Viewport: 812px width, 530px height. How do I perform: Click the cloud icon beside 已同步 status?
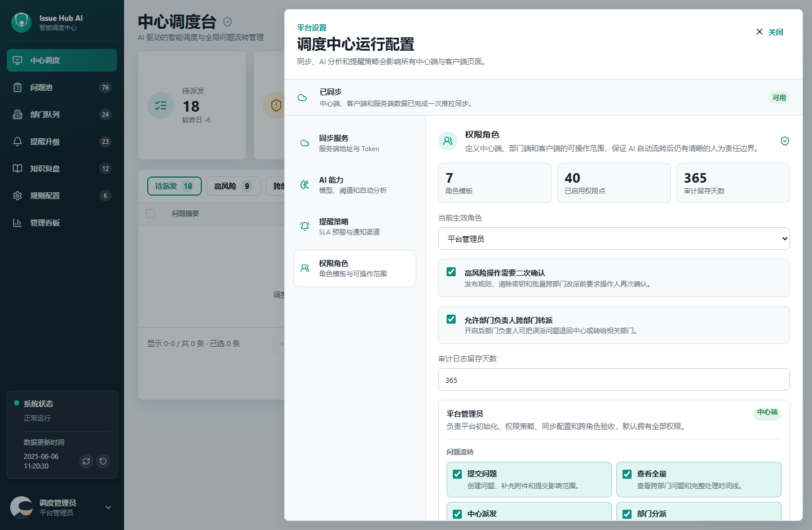click(302, 98)
